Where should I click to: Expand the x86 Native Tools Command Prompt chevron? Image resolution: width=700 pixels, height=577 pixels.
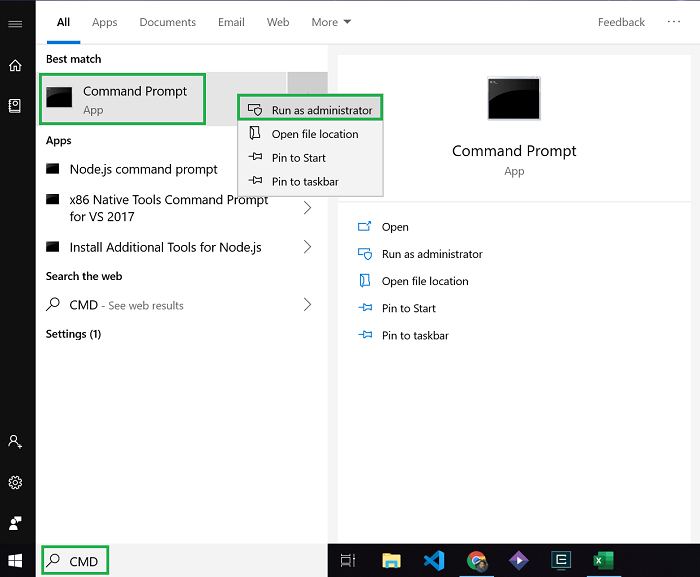click(x=307, y=208)
